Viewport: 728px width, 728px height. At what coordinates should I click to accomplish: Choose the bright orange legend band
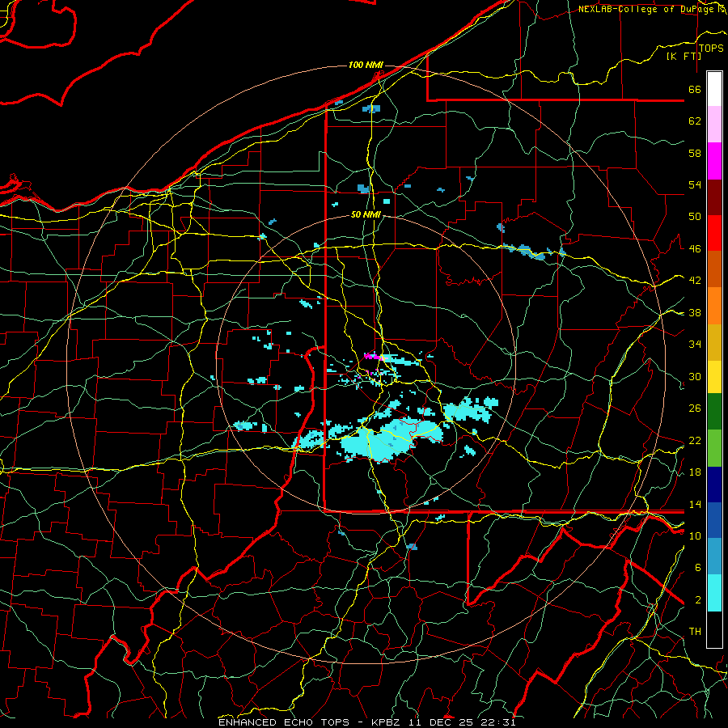714,306
